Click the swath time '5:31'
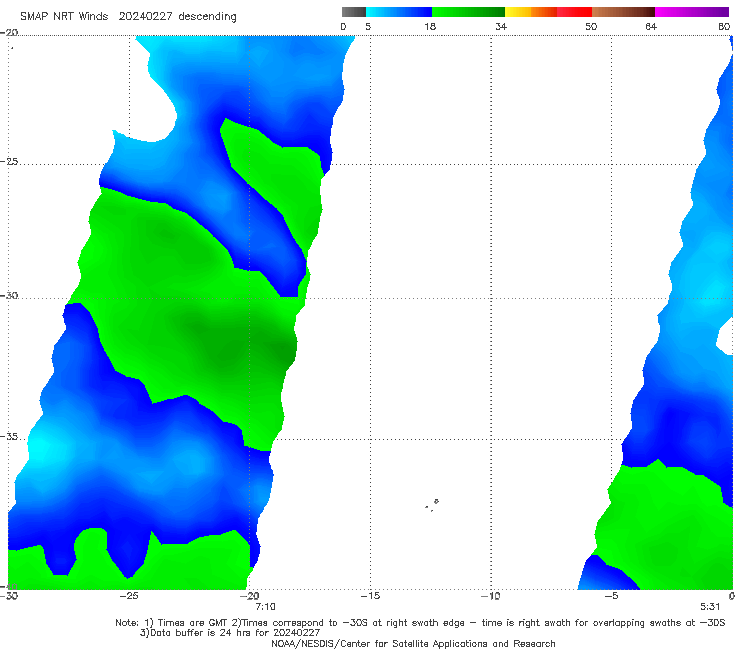The width and height of the screenshot is (740, 650). point(710,607)
